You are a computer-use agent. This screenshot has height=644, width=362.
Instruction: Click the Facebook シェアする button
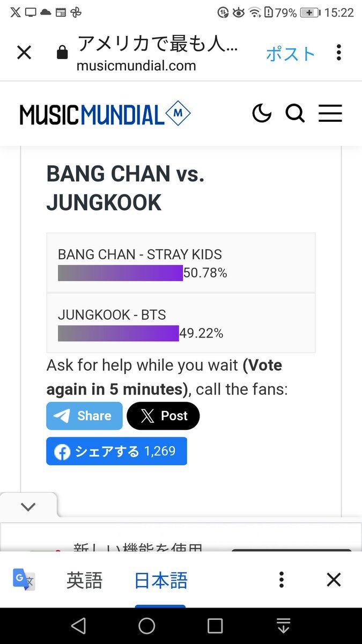(x=116, y=451)
